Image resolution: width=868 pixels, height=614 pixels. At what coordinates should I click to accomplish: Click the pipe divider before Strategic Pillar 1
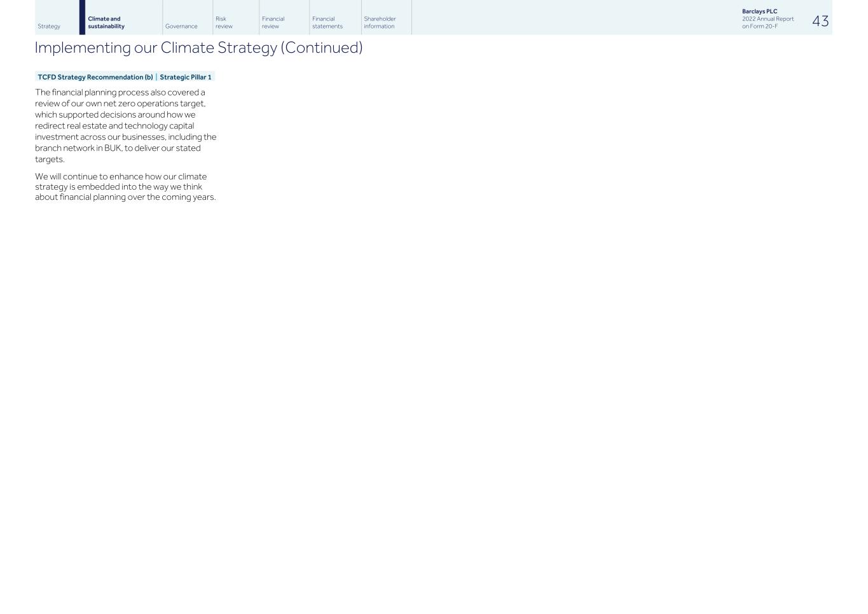point(156,77)
